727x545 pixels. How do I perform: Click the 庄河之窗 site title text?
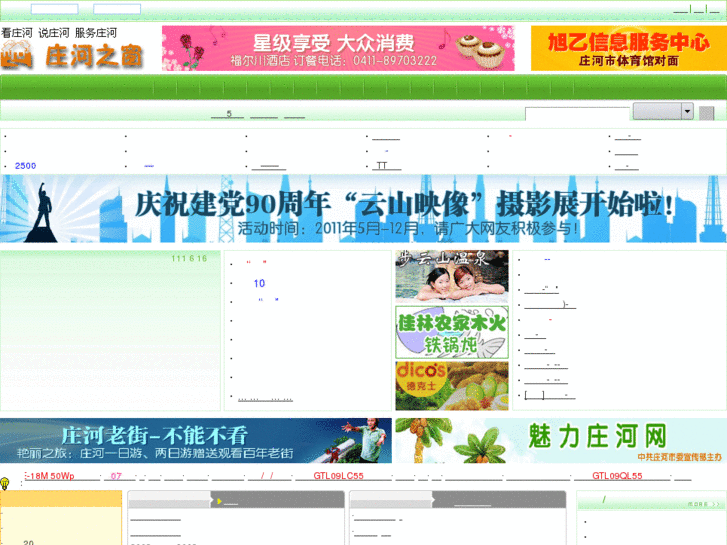pos(94,56)
